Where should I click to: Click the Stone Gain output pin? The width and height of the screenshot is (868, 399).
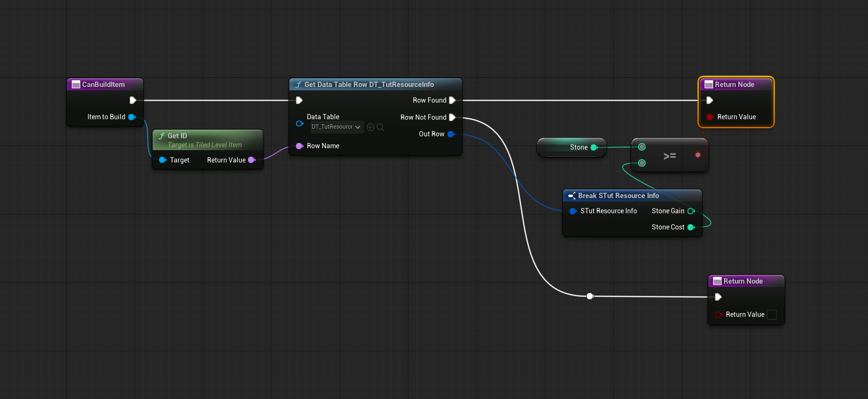point(691,211)
